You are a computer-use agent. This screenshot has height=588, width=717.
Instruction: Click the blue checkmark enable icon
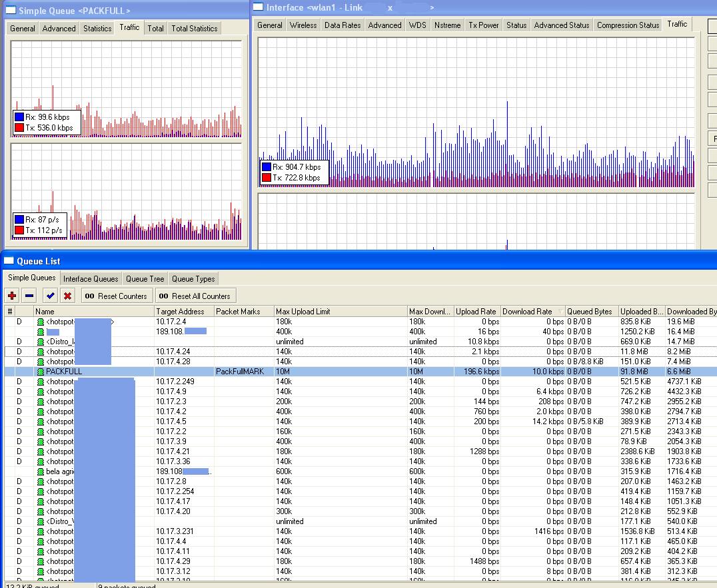click(x=50, y=296)
